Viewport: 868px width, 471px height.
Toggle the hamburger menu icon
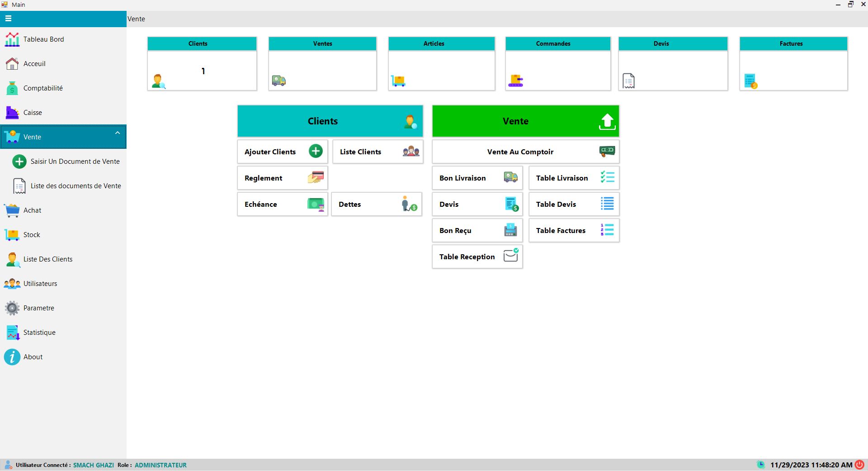(x=8, y=19)
